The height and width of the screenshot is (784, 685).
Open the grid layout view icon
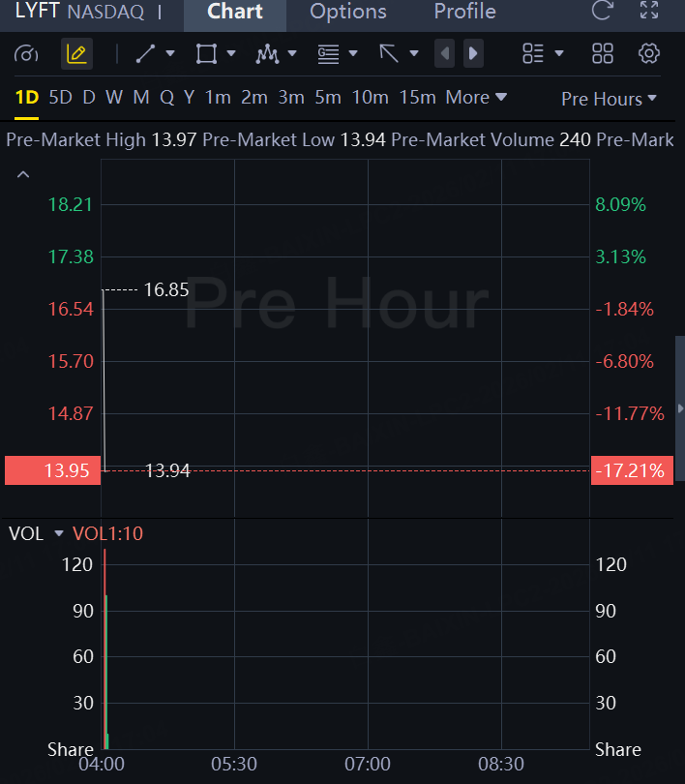tap(602, 54)
